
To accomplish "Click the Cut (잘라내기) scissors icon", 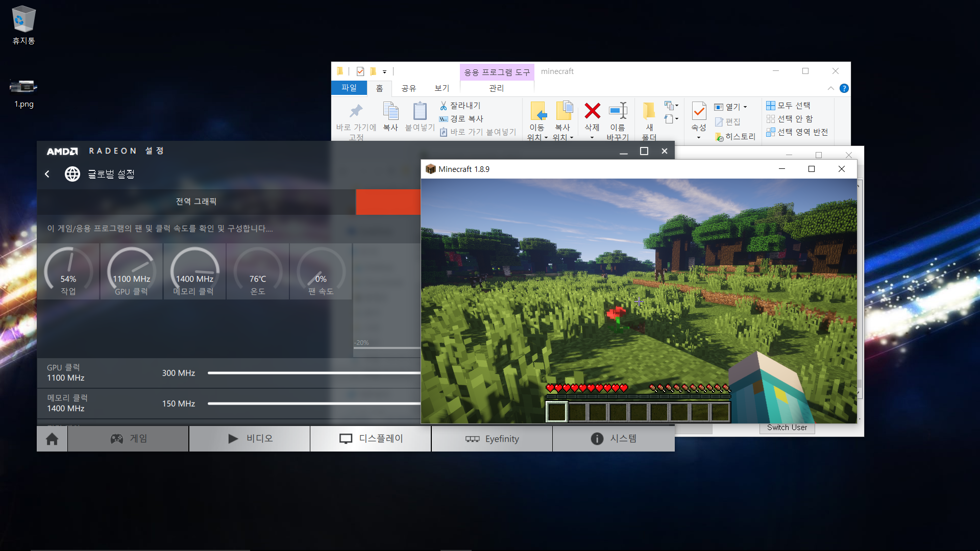I will [x=444, y=106].
